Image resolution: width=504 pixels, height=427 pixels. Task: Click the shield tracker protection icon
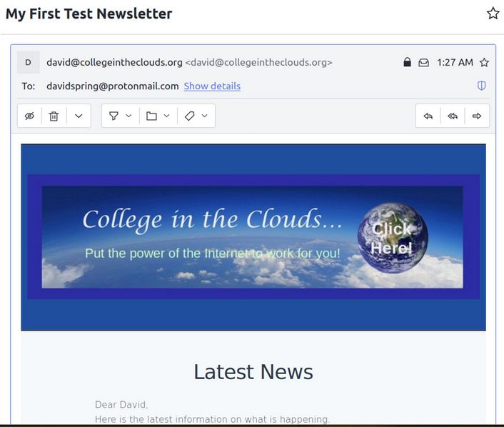[482, 86]
